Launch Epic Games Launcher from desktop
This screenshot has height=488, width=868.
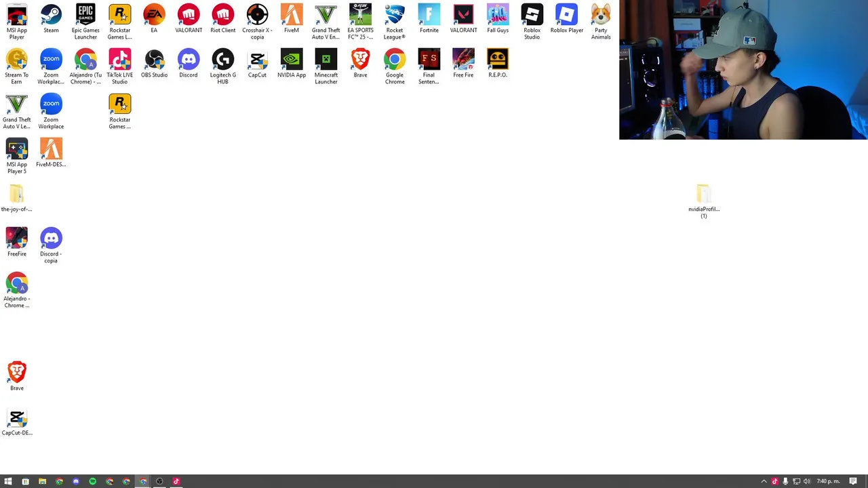click(x=85, y=22)
